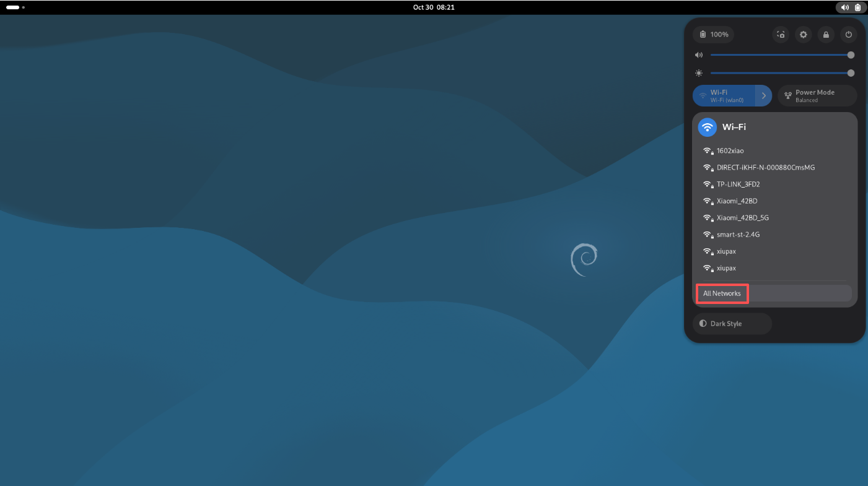Viewport: 868px width, 486px height.
Task: Open Activities overview from the top-left pill
Action: click(15, 7)
